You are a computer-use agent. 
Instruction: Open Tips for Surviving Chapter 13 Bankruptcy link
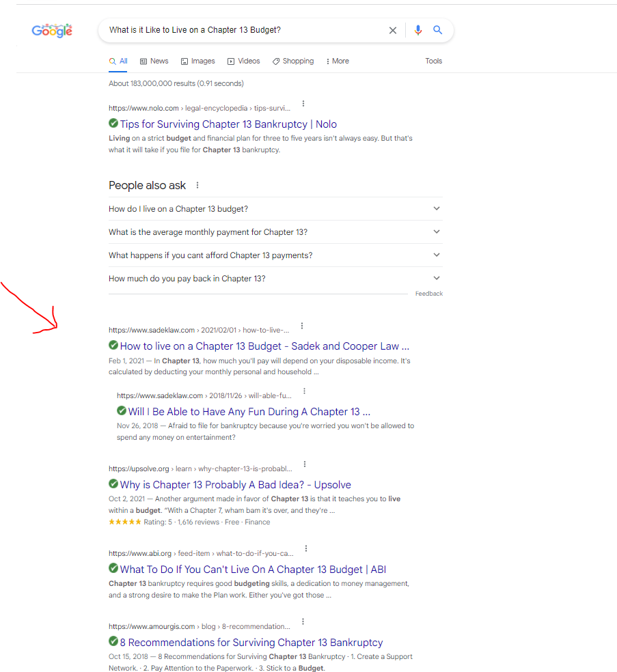pyautogui.click(x=228, y=124)
